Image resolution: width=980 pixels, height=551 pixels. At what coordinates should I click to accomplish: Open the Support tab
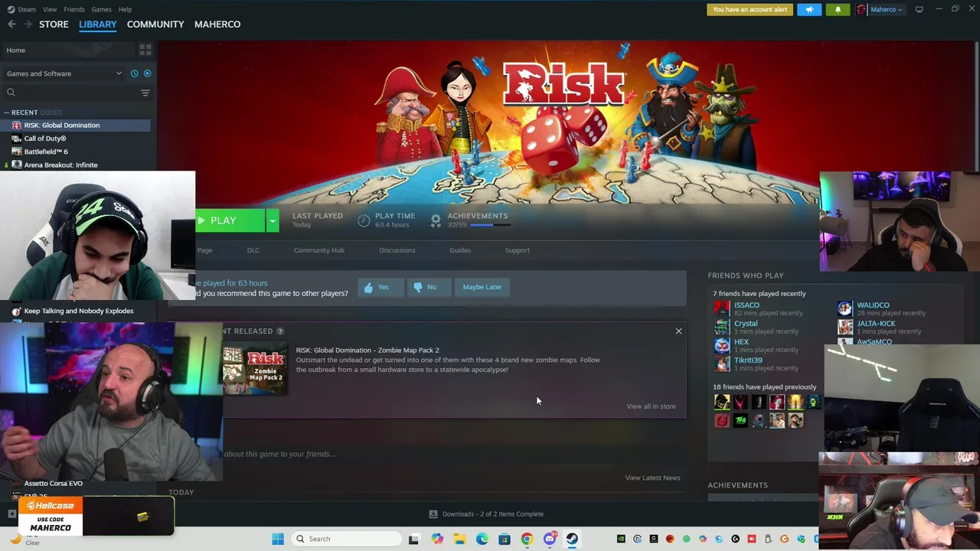pyautogui.click(x=518, y=250)
